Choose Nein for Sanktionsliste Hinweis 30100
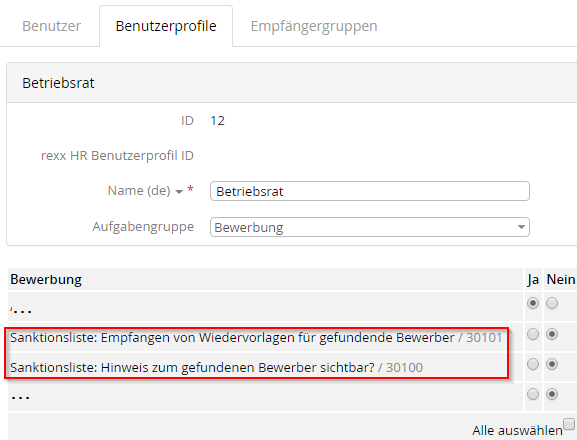 (552, 364)
